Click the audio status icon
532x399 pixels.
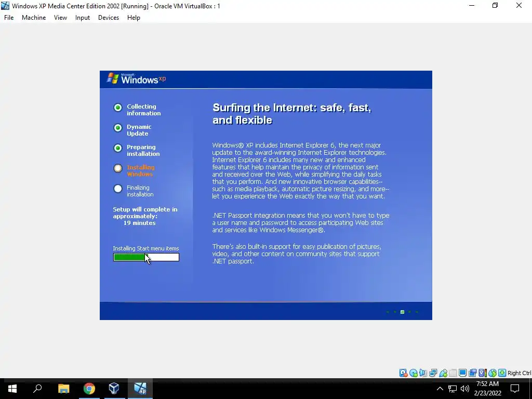[423, 373]
